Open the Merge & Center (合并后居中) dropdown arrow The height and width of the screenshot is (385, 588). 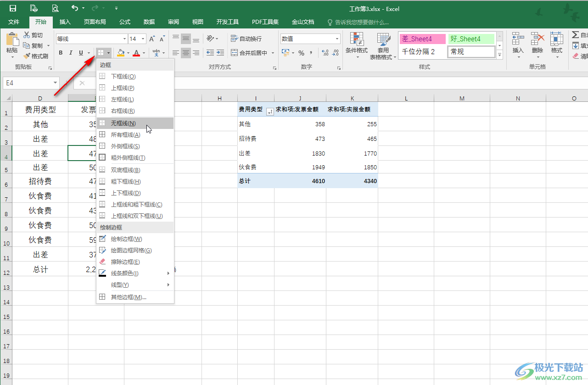point(273,53)
